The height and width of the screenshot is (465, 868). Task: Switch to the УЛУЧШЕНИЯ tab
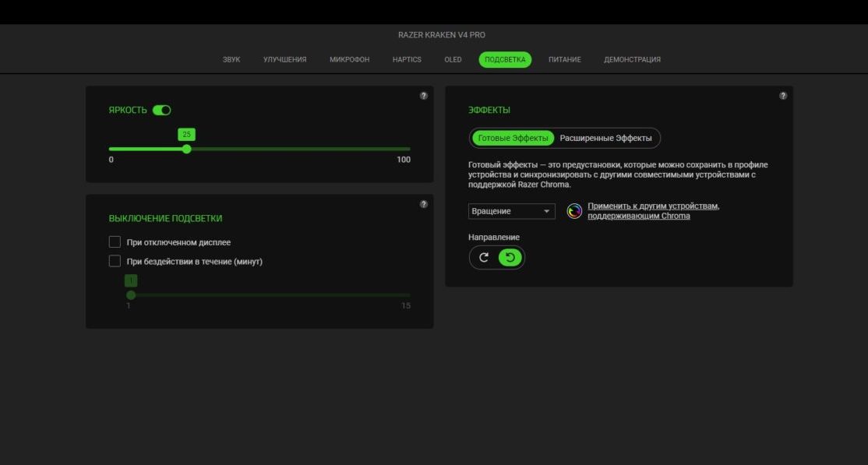[x=284, y=60]
